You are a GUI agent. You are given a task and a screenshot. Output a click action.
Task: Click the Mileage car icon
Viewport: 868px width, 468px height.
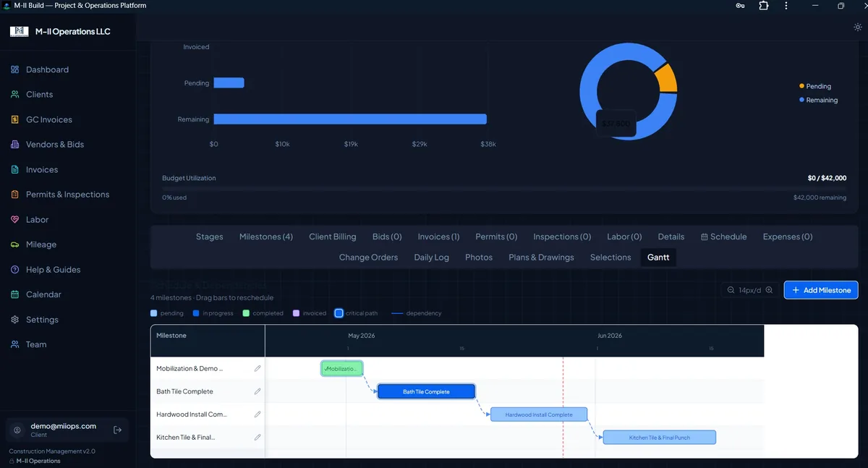coord(15,244)
